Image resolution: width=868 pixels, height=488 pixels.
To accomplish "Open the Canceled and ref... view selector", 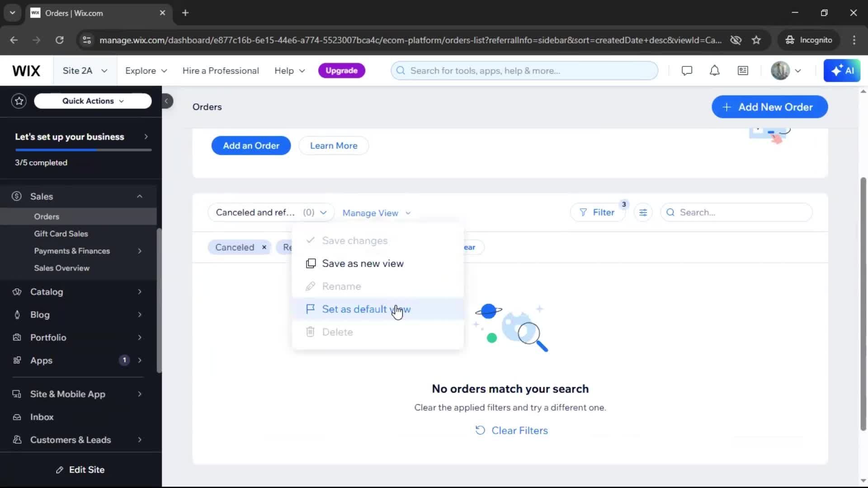I will (x=271, y=212).
